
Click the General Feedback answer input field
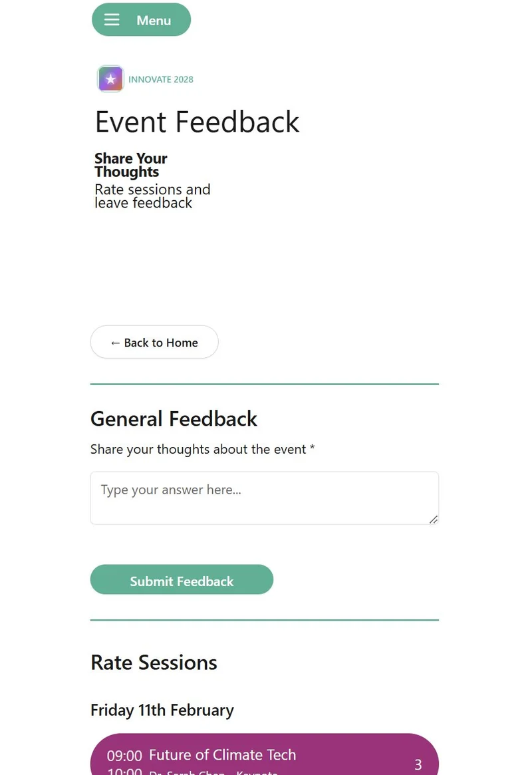point(265,498)
